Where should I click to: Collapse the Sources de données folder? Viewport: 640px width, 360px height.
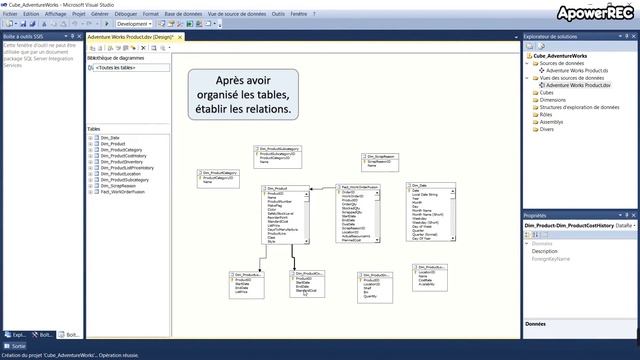[527, 63]
